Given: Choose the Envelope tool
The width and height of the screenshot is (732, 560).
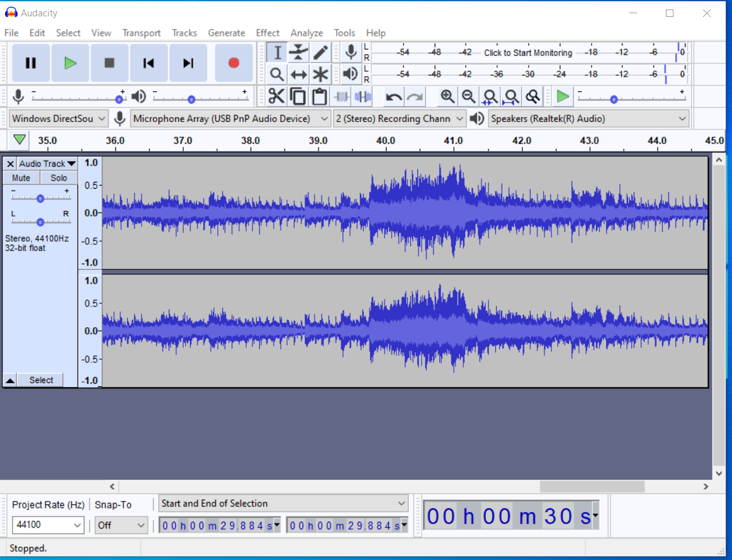Looking at the screenshot, I should (299, 52).
